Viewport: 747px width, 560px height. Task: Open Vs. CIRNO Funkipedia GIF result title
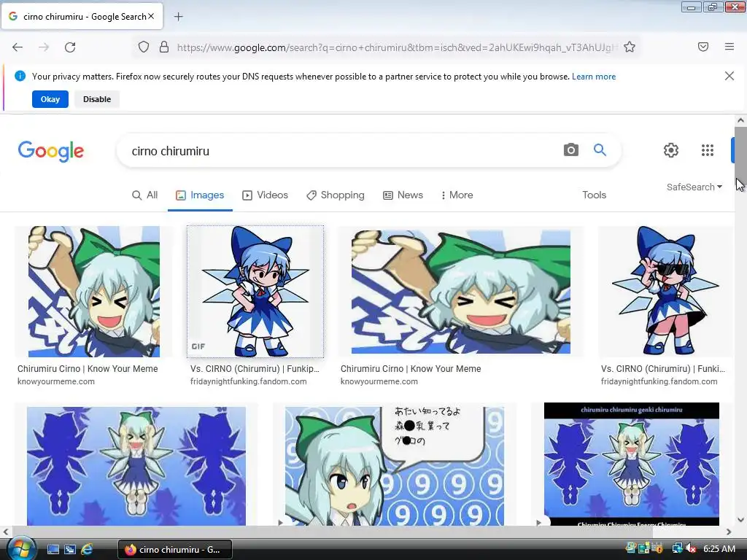click(x=255, y=368)
